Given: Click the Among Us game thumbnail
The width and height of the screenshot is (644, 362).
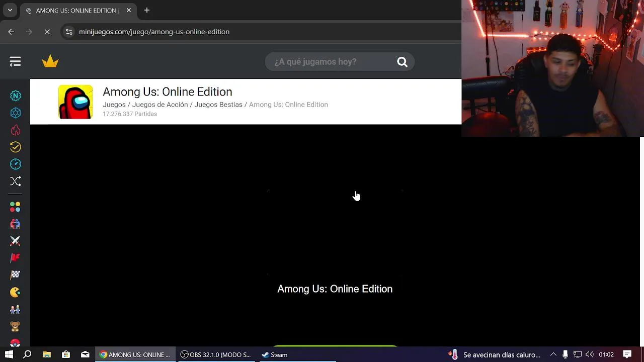Looking at the screenshot, I should click(x=75, y=102).
